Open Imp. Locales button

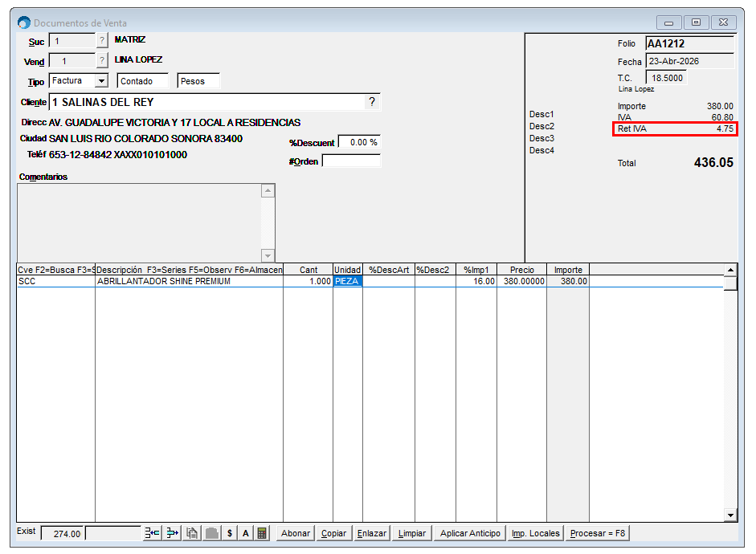tap(536, 533)
